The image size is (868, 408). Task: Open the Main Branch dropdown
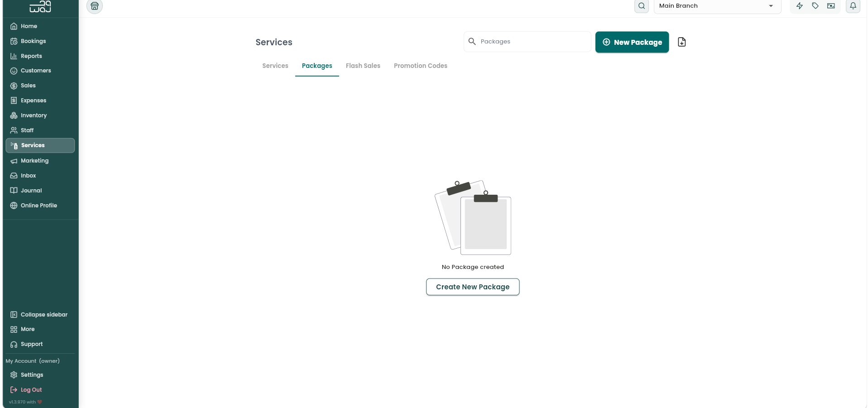coord(717,6)
